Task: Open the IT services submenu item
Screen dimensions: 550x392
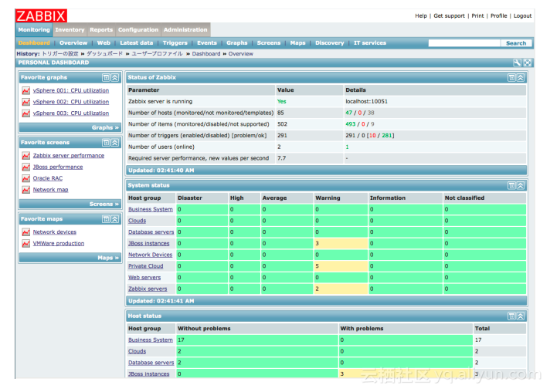Action: tap(370, 43)
